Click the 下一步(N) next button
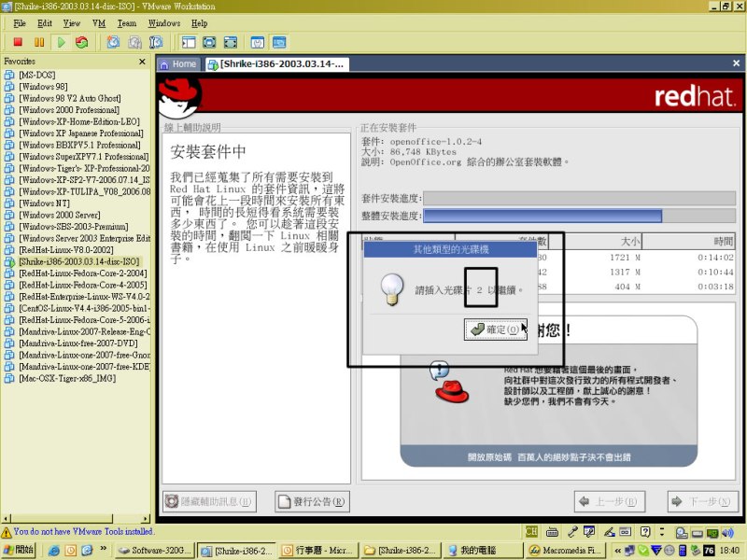 703,501
